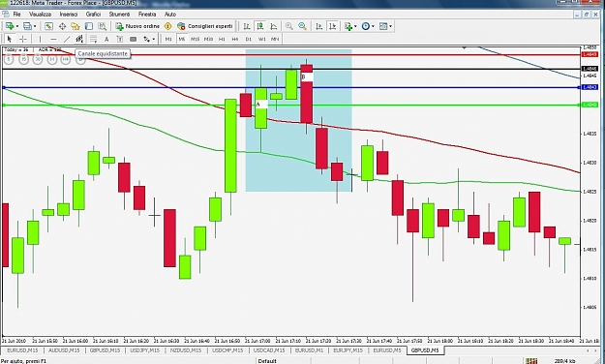This screenshot has width=605, height=364.
Task: Open the Finestra menu
Action: (147, 15)
